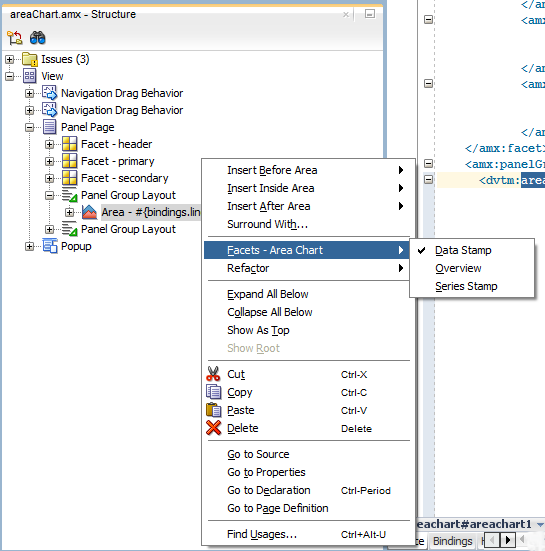The width and height of the screenshot is (545, 551).
Task: Switch to the Bindings editor tab
Action: coord(453,541)
